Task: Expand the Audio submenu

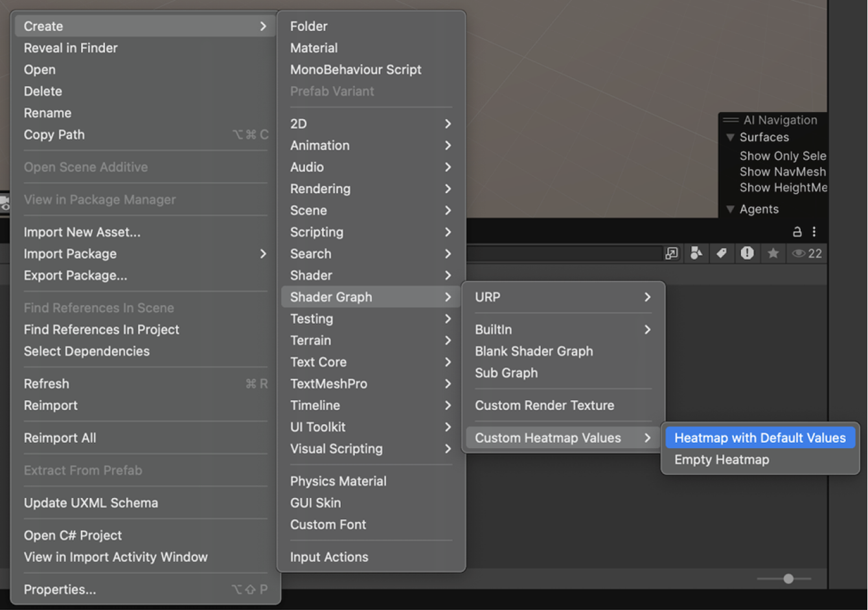Action: pos(371,167)
